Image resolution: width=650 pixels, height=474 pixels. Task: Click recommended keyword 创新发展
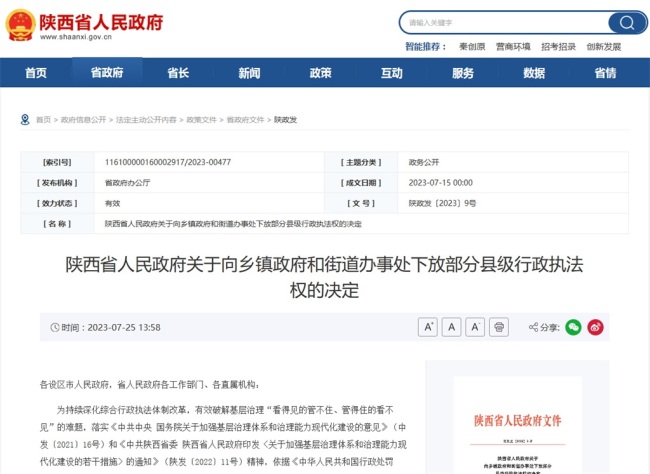[x=604, y=47]
